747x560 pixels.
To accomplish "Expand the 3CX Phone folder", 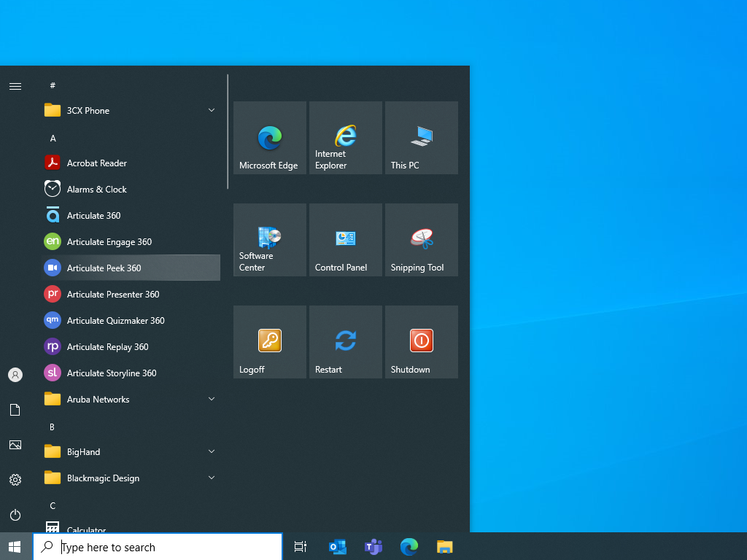I will point(131,111).
